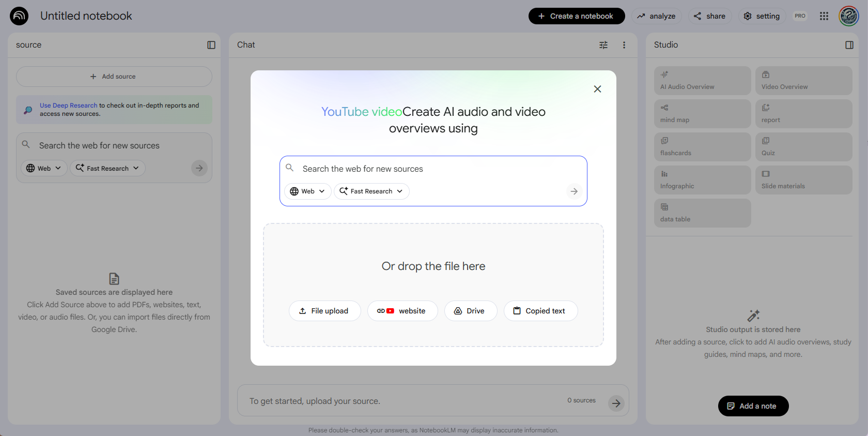Click the 0 sources counter

click(x=581, y=400)
